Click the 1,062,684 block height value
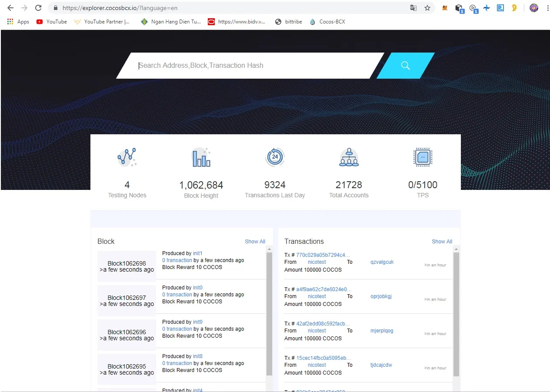550x392 pixels. click(x=201, y=185)
